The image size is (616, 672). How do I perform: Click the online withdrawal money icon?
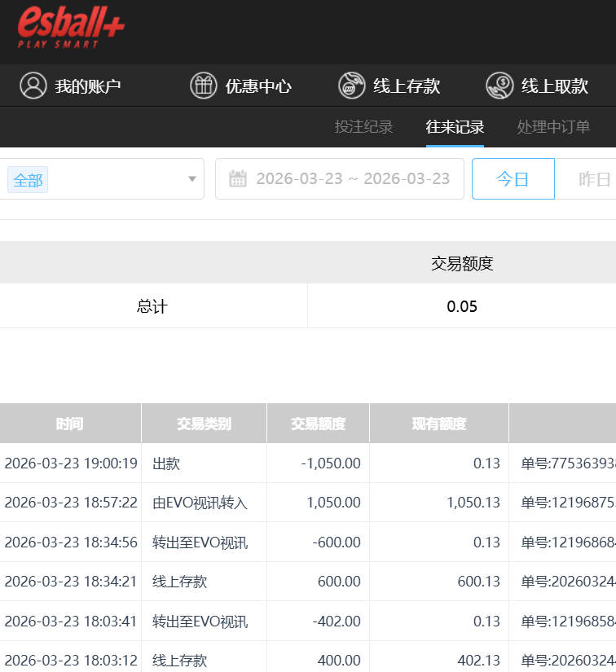tap(499, 86)
